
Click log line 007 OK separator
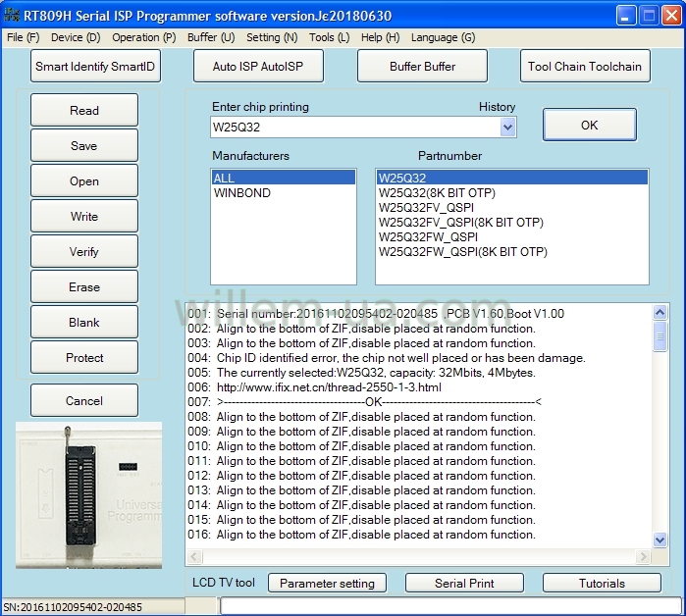point(364,402)
